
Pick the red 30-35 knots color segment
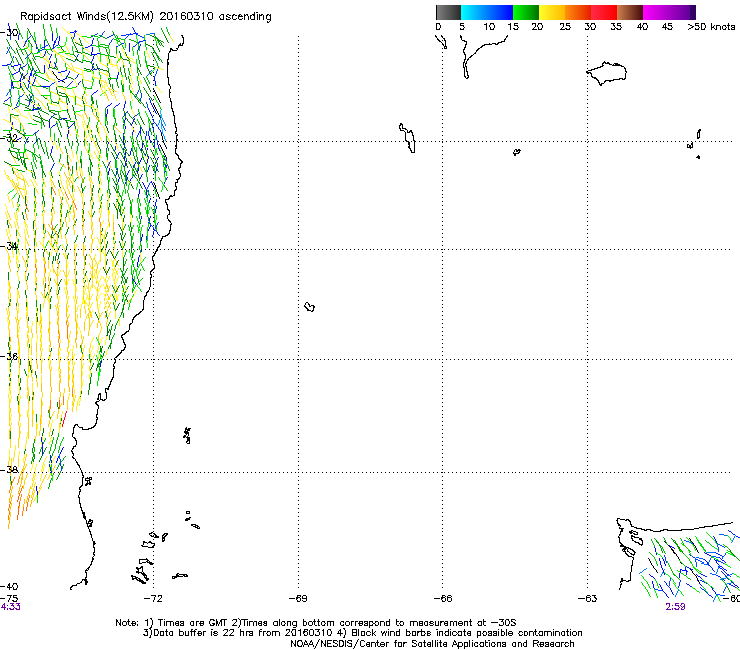[604, 12]
